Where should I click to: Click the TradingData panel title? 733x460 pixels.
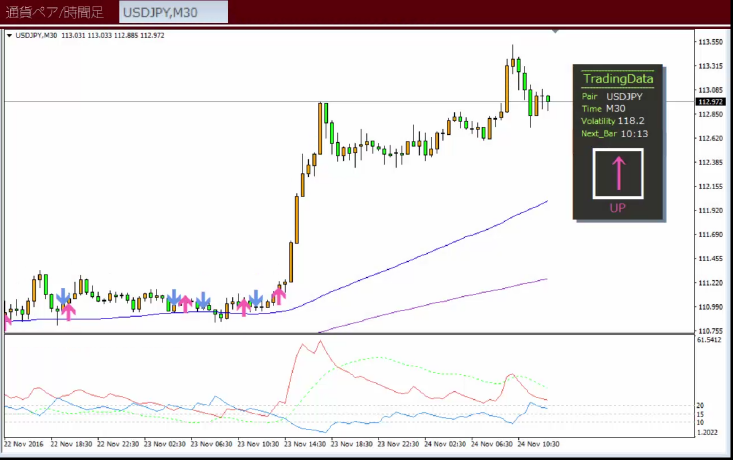pyautogui.click(x=617, y=78)
